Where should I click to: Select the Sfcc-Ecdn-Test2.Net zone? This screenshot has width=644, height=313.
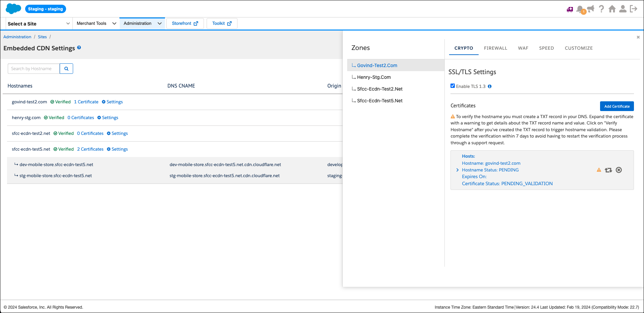tap(396, 89)
